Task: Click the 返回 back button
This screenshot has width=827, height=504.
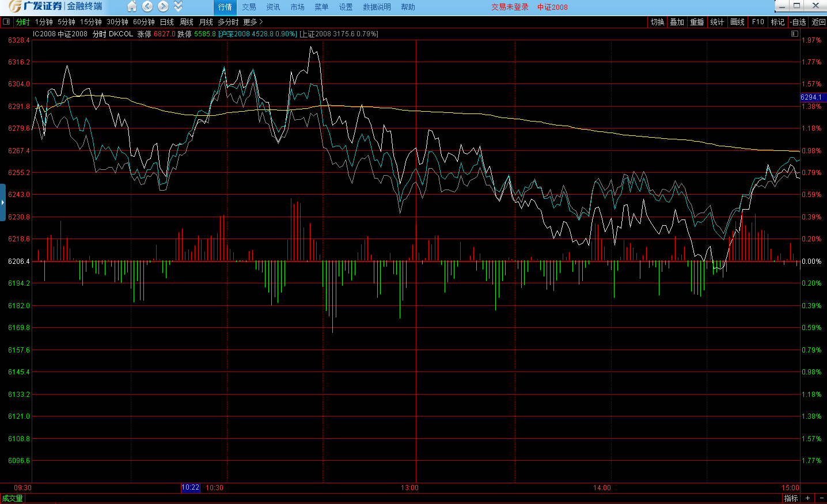Action: (x=818, y=22)
